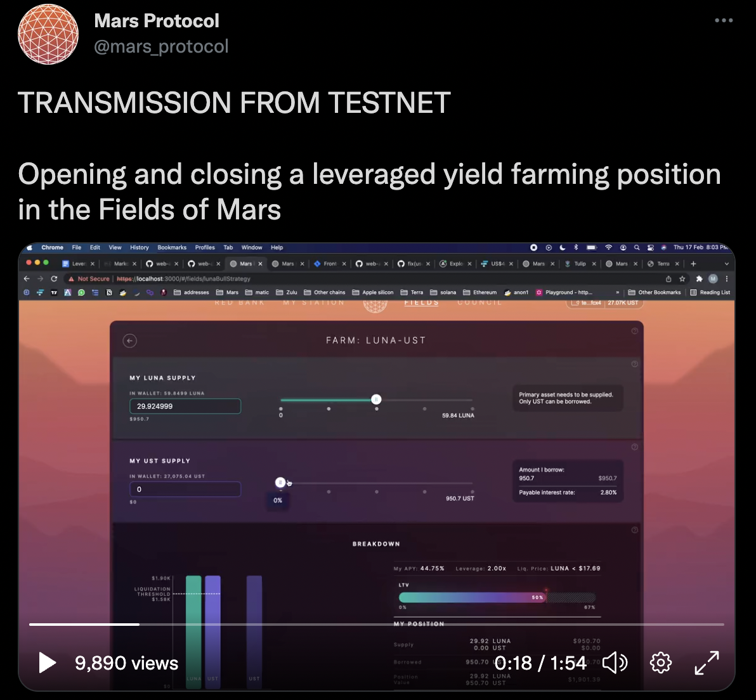Click the browser reload button
The width and height of the screenshot is (756, 700).
tap(54, 278)
